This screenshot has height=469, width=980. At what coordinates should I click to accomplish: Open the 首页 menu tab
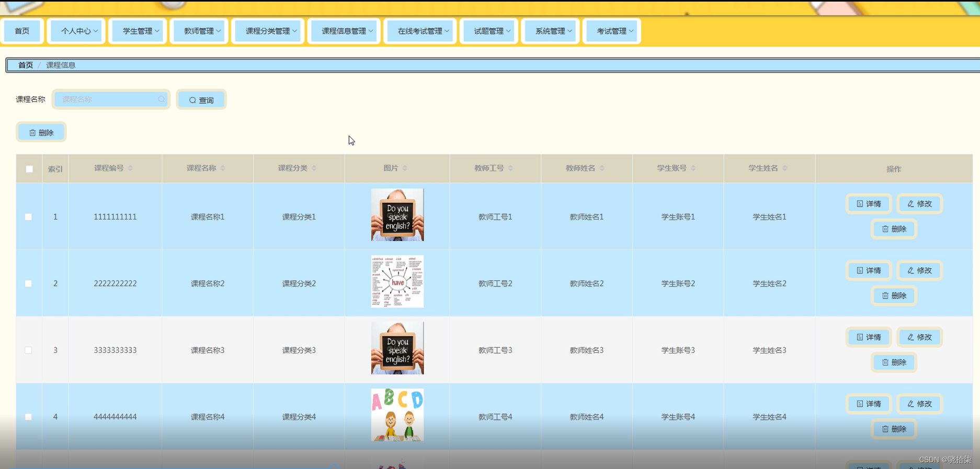22,31
